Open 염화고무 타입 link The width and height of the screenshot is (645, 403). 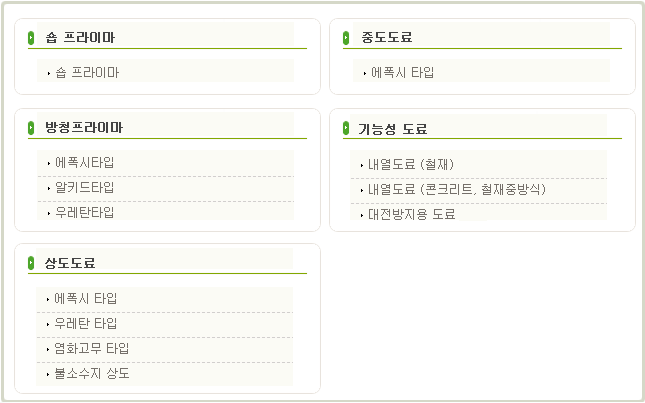(92, 349)
